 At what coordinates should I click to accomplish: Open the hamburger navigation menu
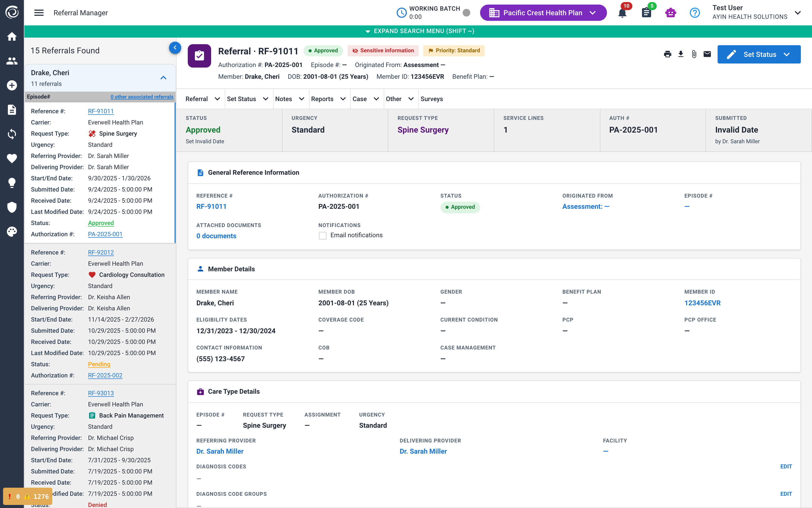click(39, 13)
